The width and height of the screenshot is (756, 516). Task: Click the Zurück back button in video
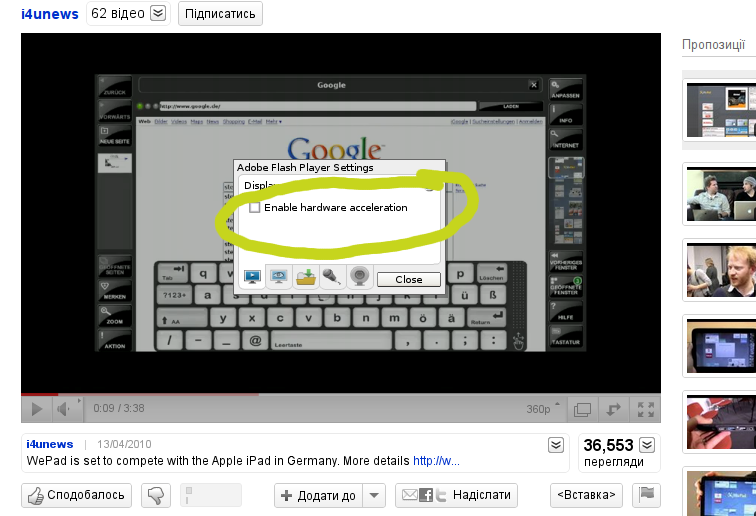[115, 86]
